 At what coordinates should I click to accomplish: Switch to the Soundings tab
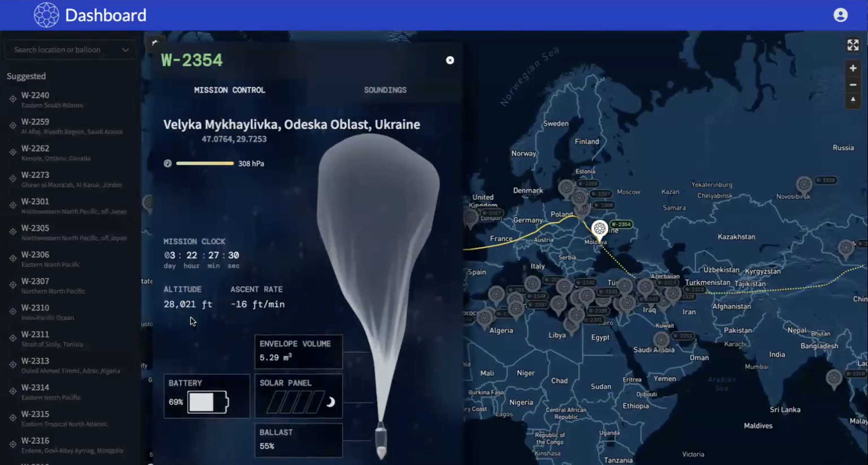(x=385, y=90)
